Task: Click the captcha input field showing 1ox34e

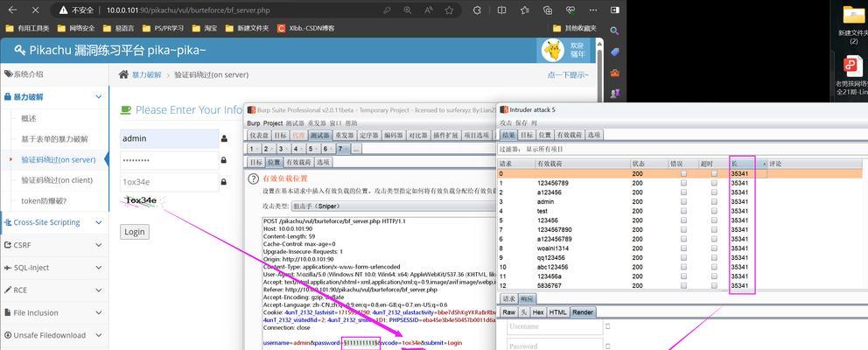Action: [x=170, y=182]
